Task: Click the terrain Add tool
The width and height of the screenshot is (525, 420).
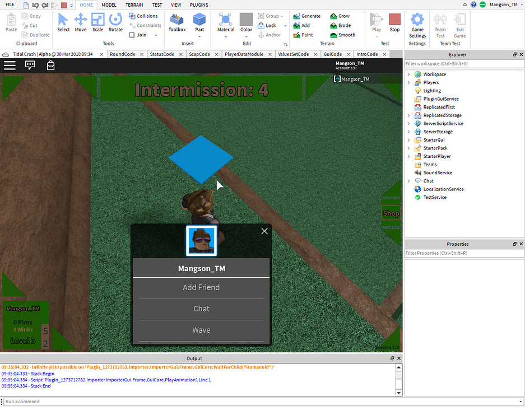Action: pos(301,25)
